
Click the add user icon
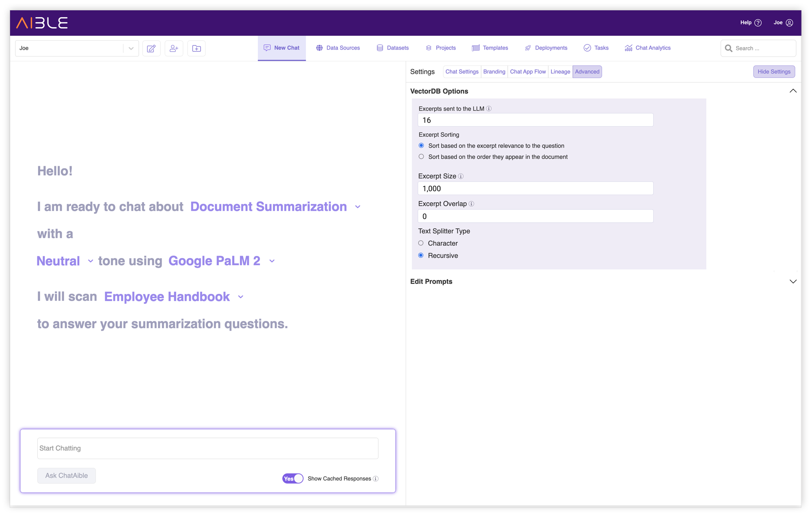click(174, 48)
